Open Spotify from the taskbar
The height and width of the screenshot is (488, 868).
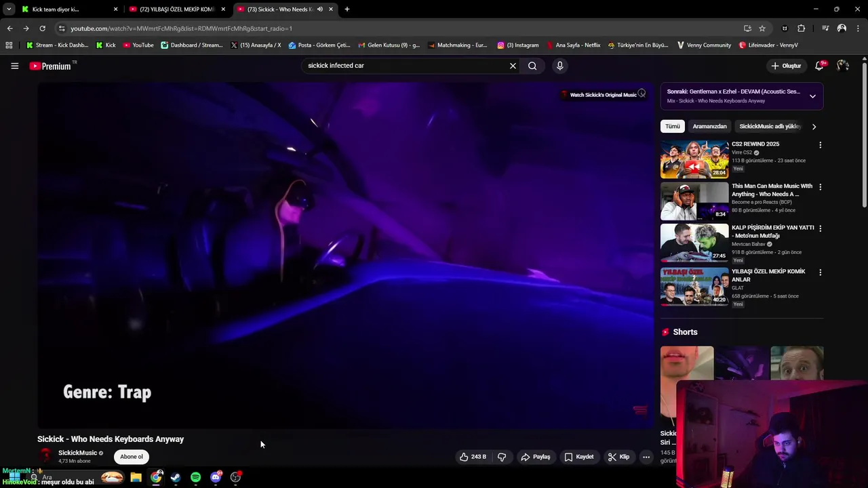(195, 477)
